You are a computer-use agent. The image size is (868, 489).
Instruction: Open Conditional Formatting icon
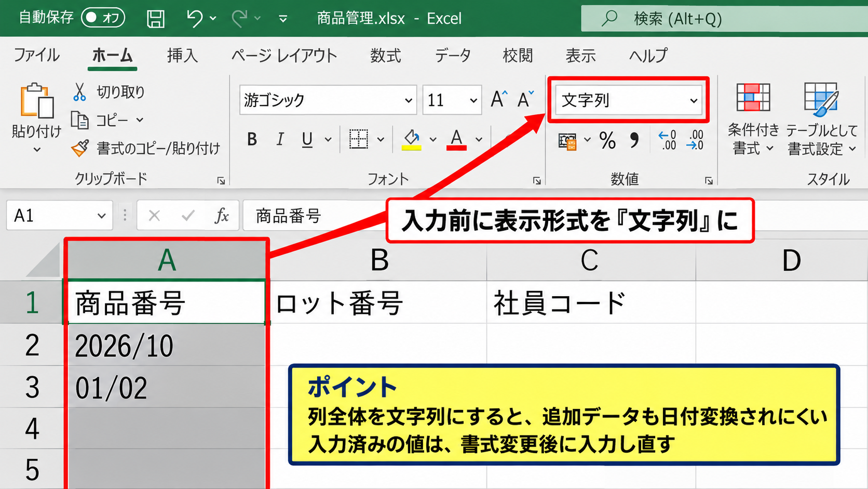pyautogui.click(x=753, y=98)
